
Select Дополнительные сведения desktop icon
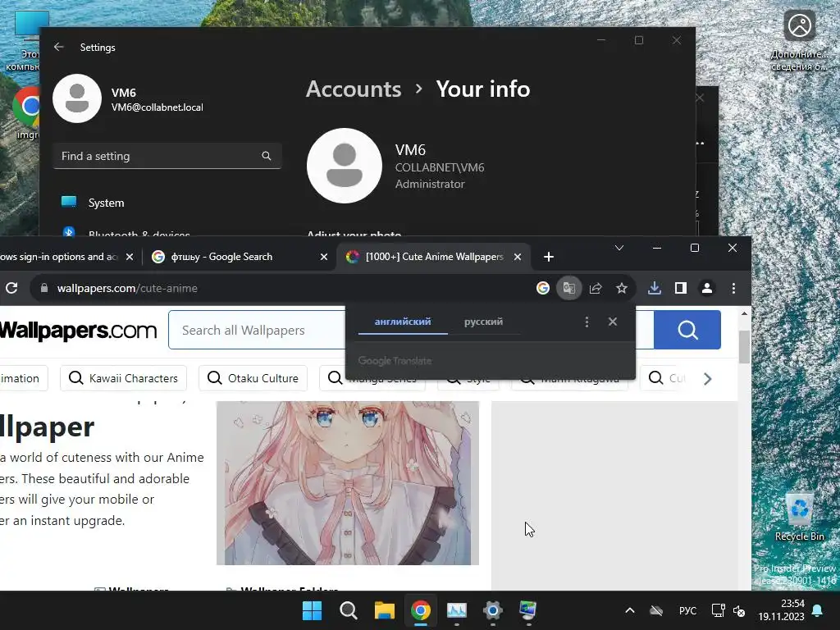799,41
